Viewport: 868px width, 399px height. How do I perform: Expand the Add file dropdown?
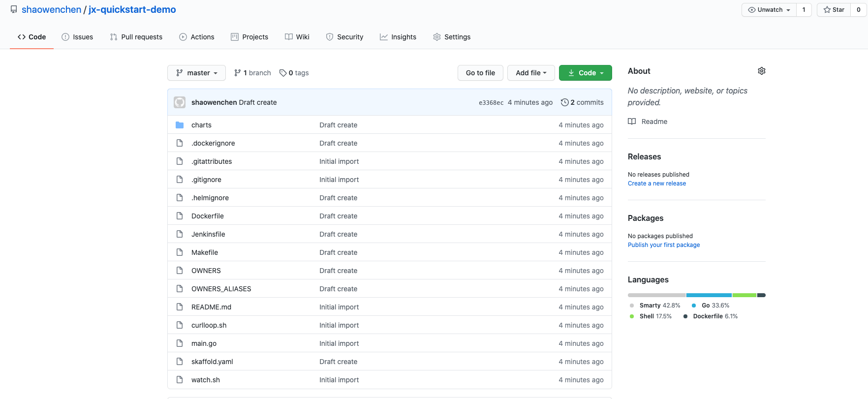click(531, 73)
